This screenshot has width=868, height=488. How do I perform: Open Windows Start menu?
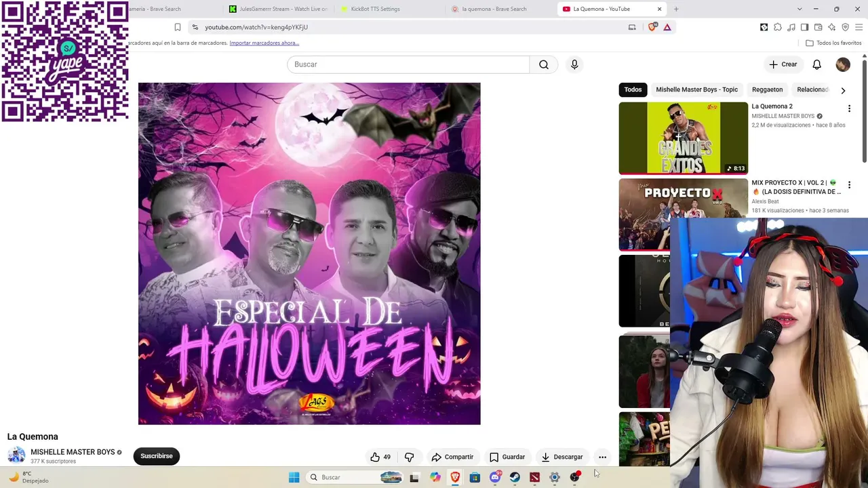pos(294,477)
